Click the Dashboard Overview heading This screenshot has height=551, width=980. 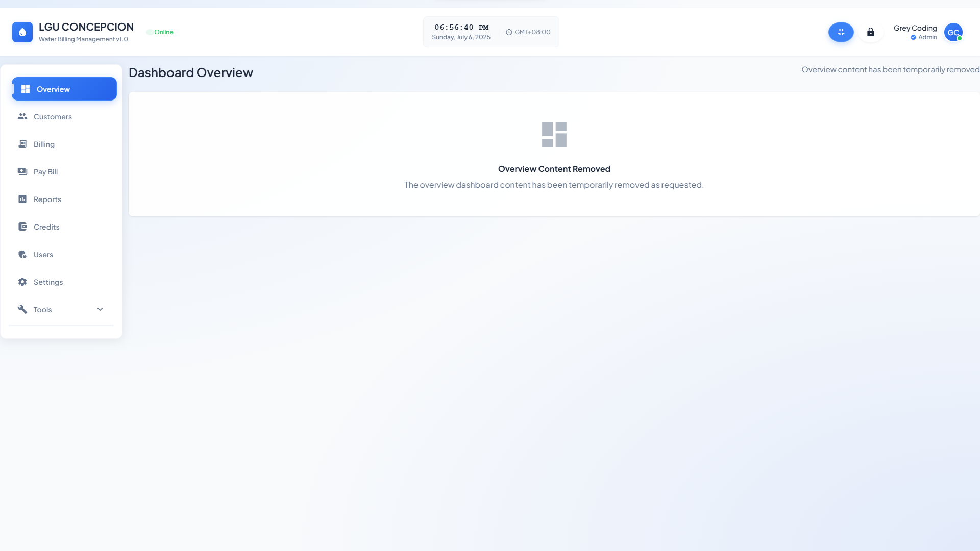(x=191, y=72)
